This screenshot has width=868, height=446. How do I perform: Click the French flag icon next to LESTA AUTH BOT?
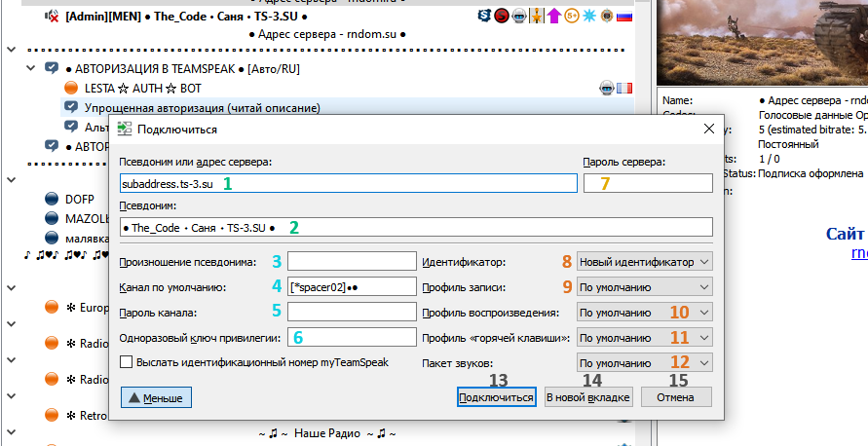(623, 88)
